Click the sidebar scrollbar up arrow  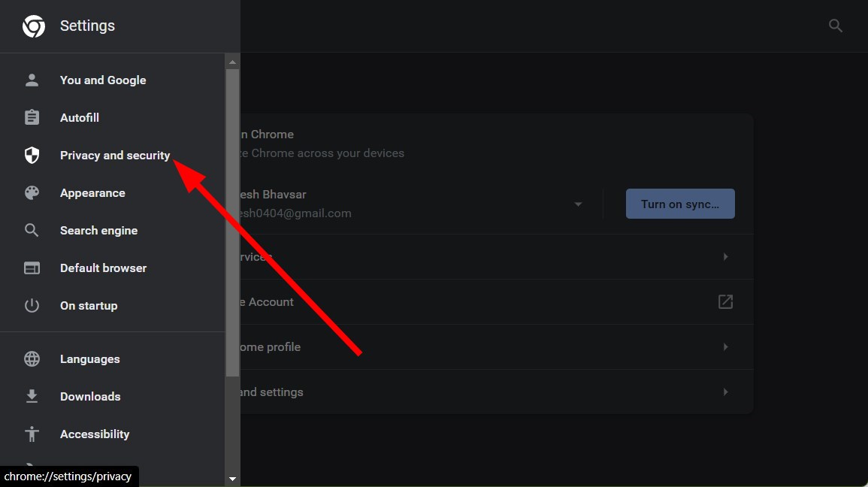[232, 62]
